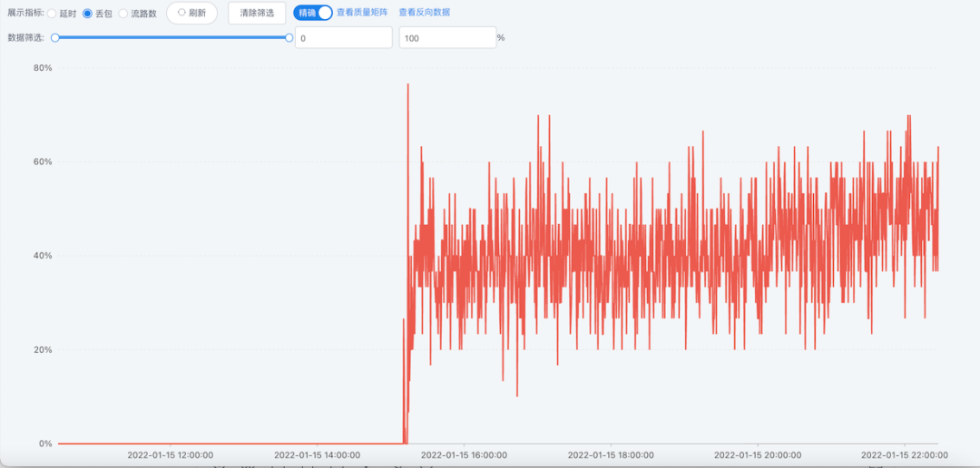This screenshot has height=468, width=980.
Task: Click the 2022-01-15 16:00:00 x-axis label
Action: tap(464, 455)
